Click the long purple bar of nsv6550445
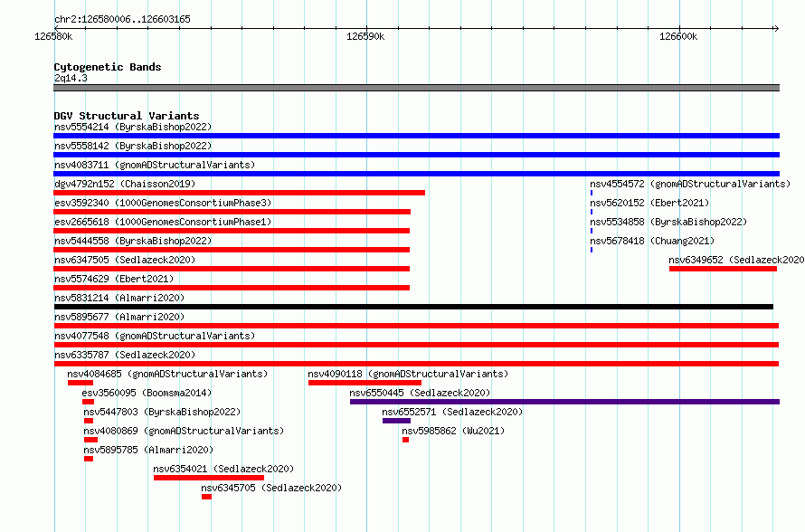 pos(564,402)
